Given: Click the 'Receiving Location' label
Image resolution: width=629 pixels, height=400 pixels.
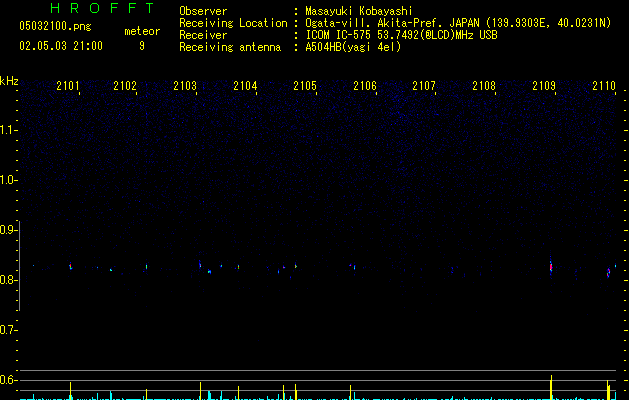Looking at the screenshot, I should pos(233,23).
